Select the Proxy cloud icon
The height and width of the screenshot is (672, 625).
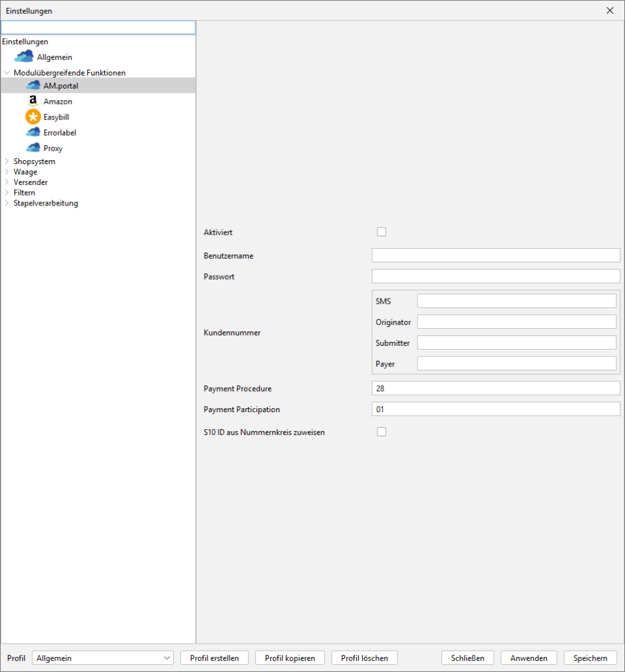[33, 148]
